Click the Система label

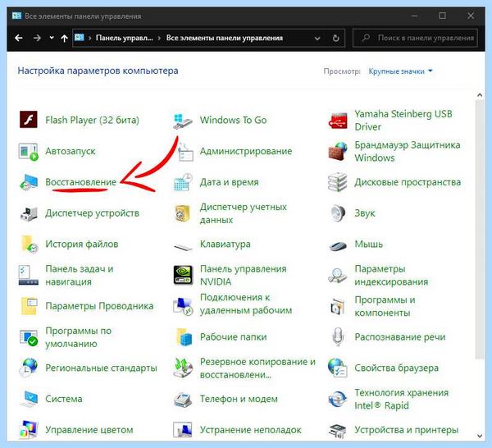[x=64, y=399]
